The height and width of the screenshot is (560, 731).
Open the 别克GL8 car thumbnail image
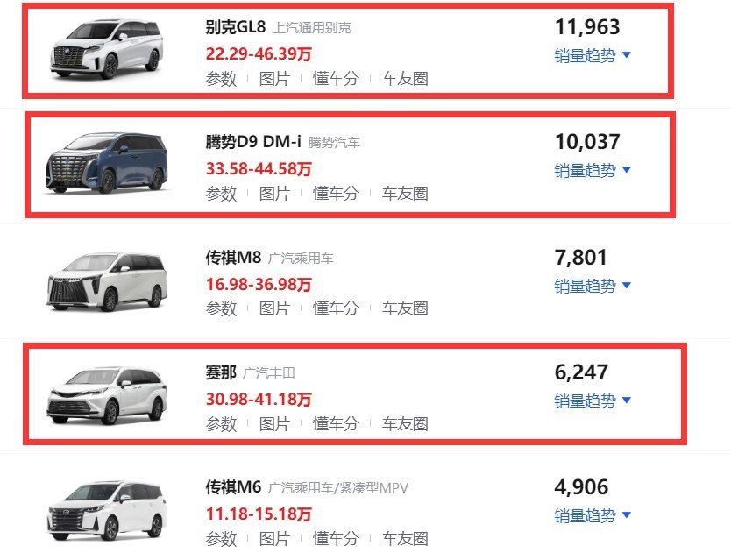pos(107,48)
